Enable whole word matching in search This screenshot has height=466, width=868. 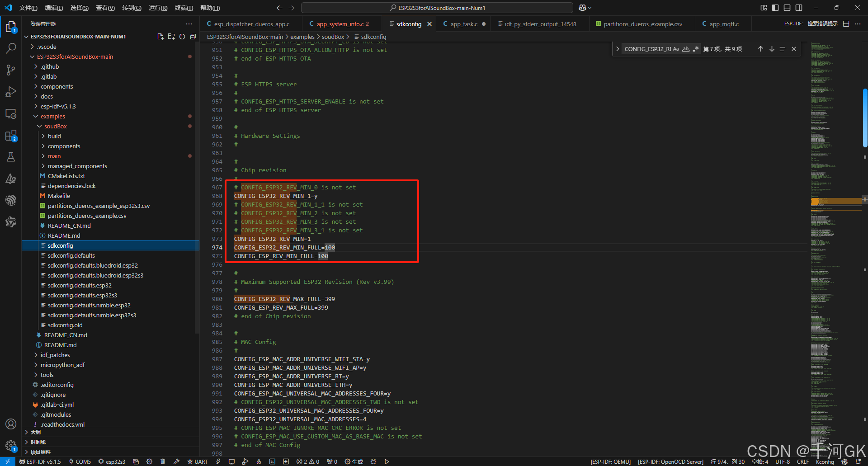(x=686, y=49)
